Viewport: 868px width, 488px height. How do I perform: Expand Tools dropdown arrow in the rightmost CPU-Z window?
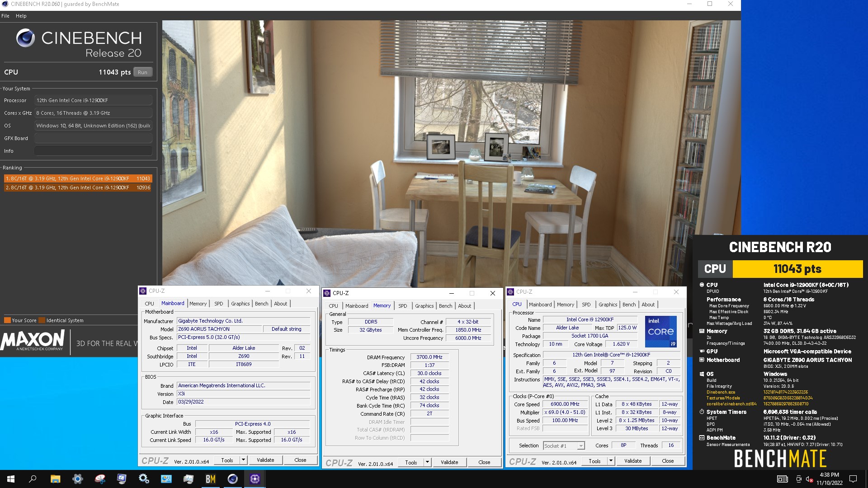[x=611, y=461]
